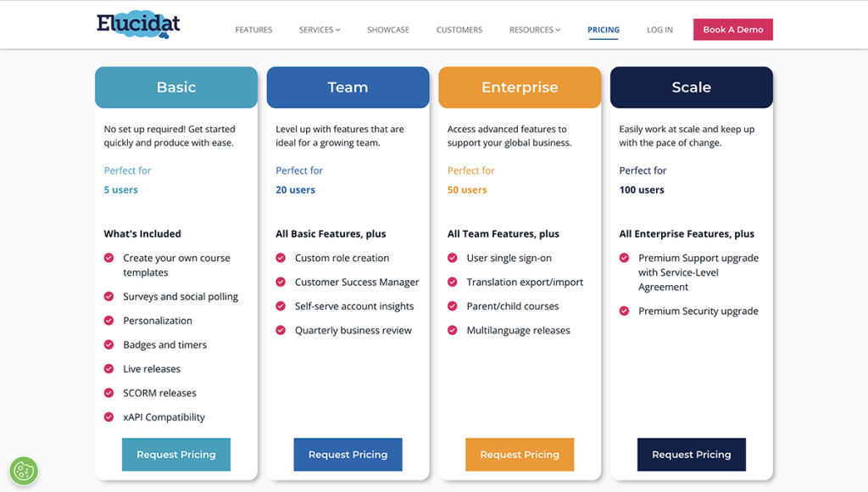
Task: Click the checkmark beside Parent/child courses
Action: 453,306
